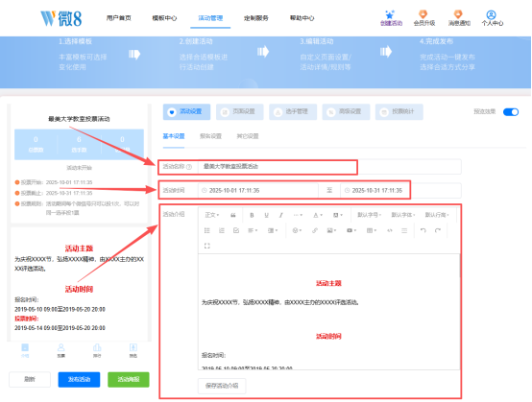This screenshot has height=402, width=532.
Task: Click the 保存活动介绍 button
Action: pyautogui.click(x=222, y=386)
